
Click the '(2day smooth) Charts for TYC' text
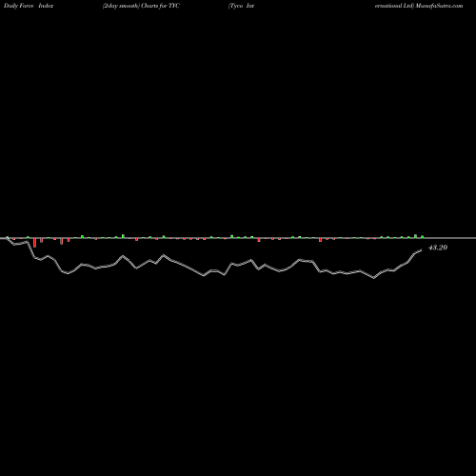141,6
